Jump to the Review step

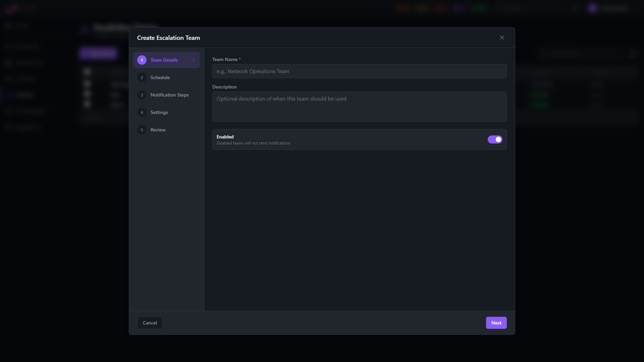166,130
